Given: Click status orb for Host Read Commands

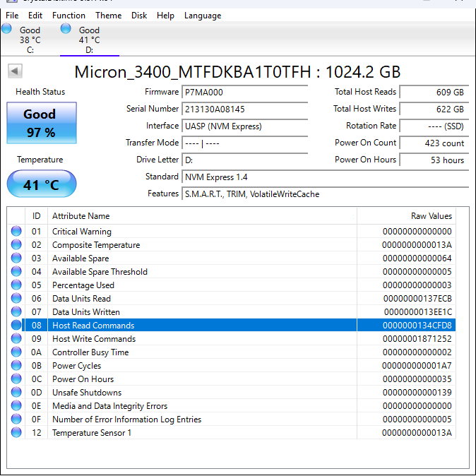Looking at the screenshot, I should click(x=16, y=325).
